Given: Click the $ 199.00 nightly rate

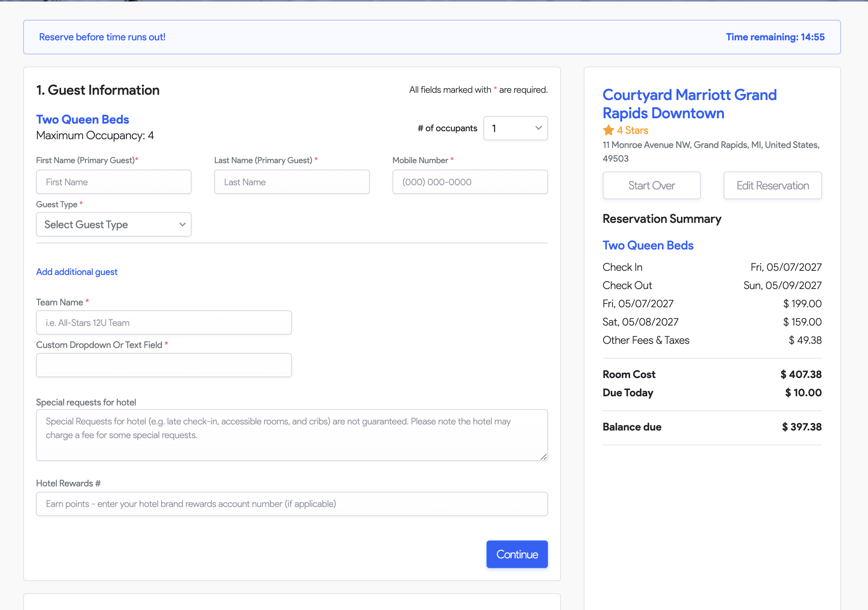Looking at the screenshot, I should click(802, 303).
